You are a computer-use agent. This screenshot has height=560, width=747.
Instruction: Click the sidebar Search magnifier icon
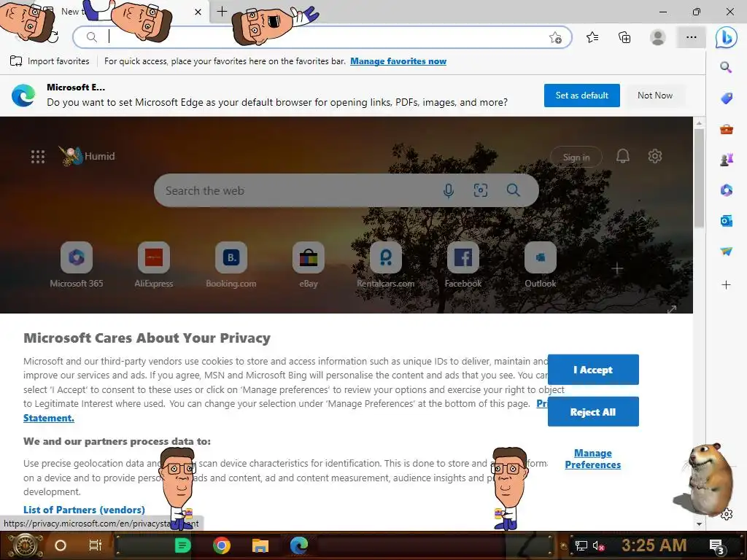[x=726, y=67]
